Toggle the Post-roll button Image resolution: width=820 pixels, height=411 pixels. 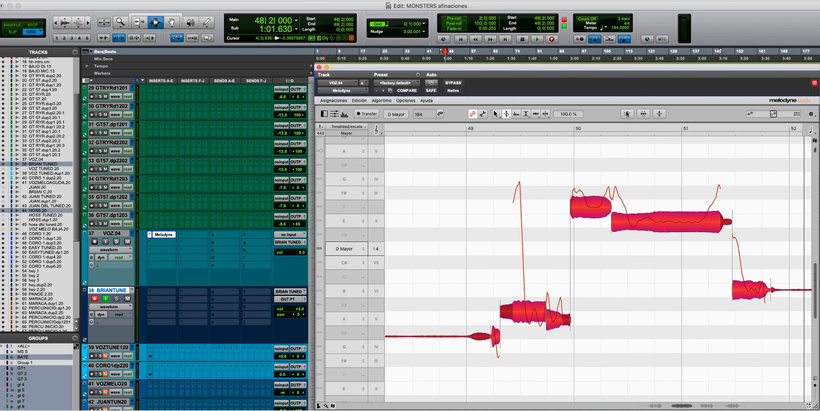pos(453,24)
